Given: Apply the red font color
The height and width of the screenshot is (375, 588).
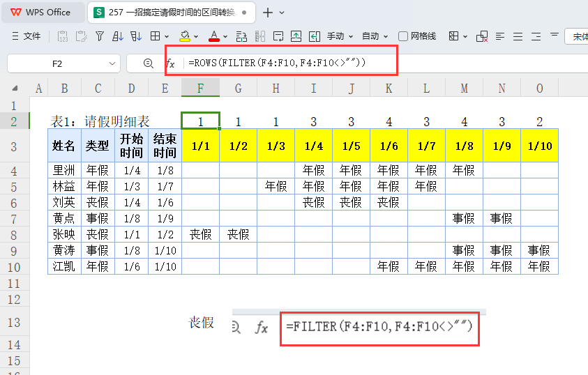Looking at the screenshot, I should (x=213, y=36).
